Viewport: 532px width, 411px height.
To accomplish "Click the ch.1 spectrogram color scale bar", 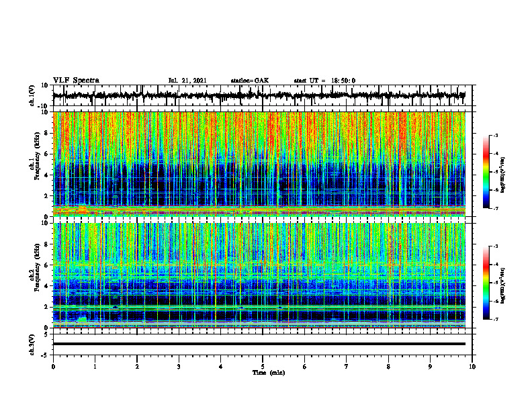I will 486,172.
